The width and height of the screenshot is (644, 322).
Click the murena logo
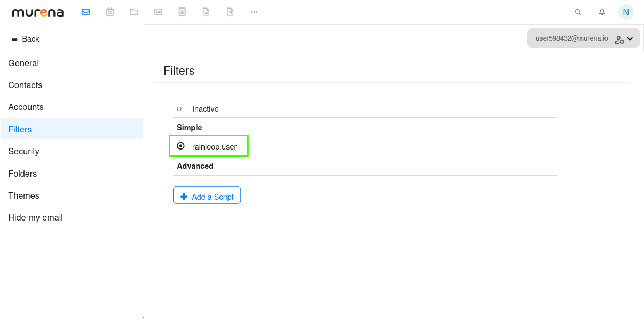point(37,11)
